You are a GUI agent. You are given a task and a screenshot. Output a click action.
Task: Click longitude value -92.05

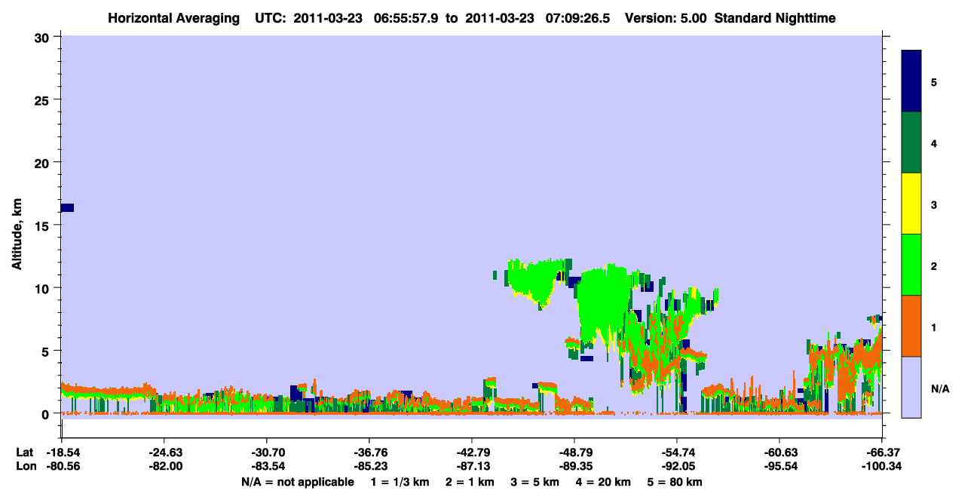(677, 467)
